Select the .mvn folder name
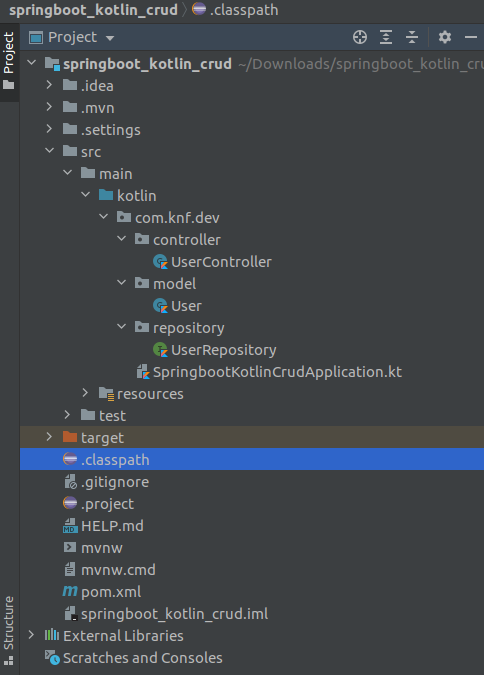 pyautogui.click(x=98, y=108)
